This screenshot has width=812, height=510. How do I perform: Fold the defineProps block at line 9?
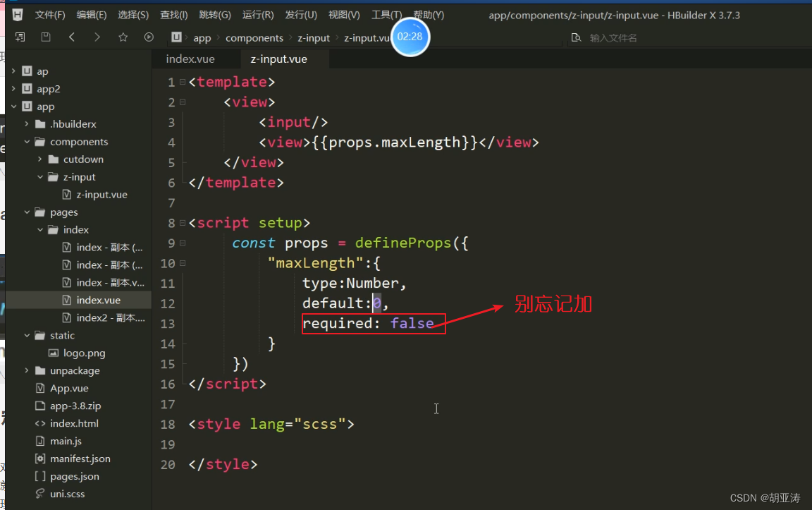tap(183, 243)
